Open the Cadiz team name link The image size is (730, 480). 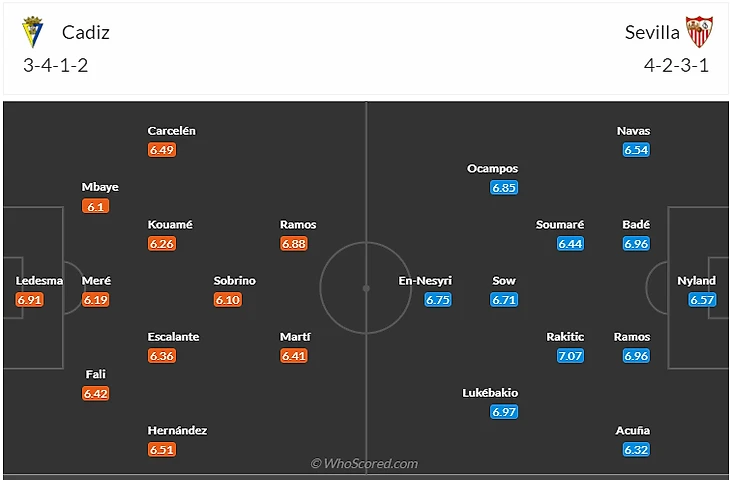point(86,32)
